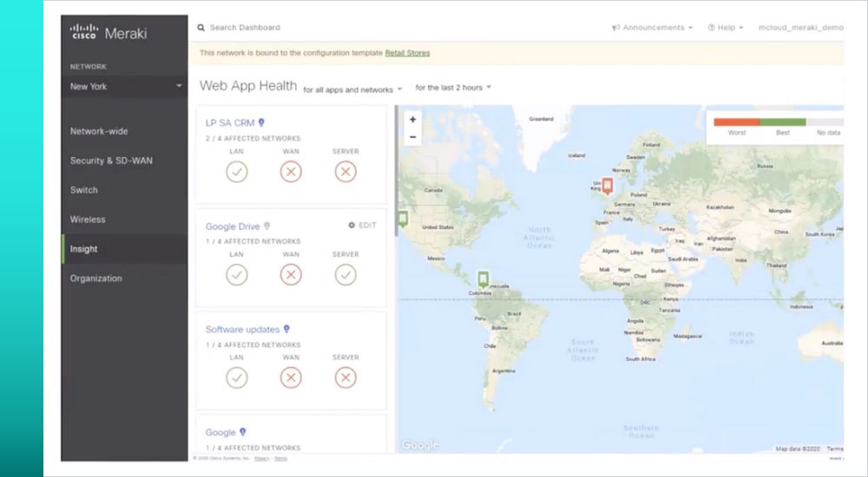Click the Google Drive edit gear icon
The width and height of the screenshot is (868, 477).
point(352,225)
